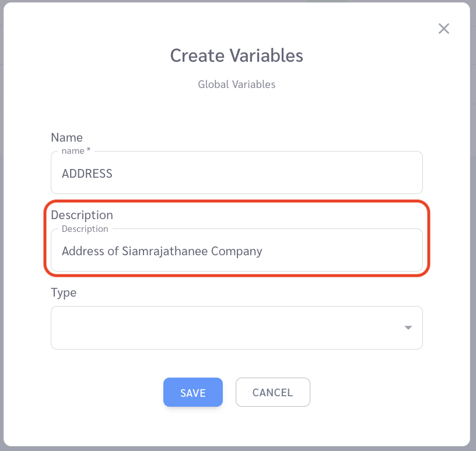Click the Name section label
The height and width of the screenshot is (451, 476).
66,138
